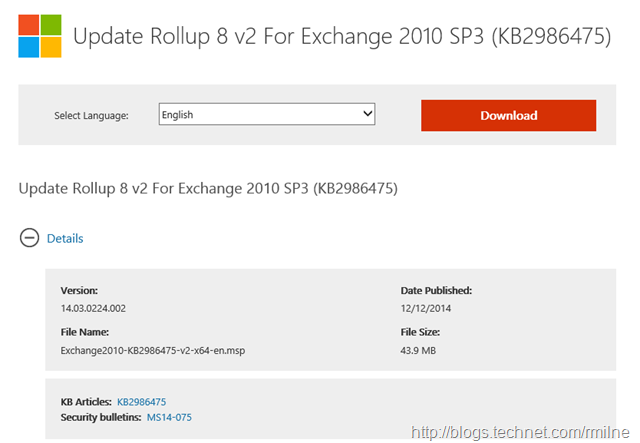Click the dropdown arrow in language selector
This screenshot has width=640, height=443.
(x=368, y=114)
